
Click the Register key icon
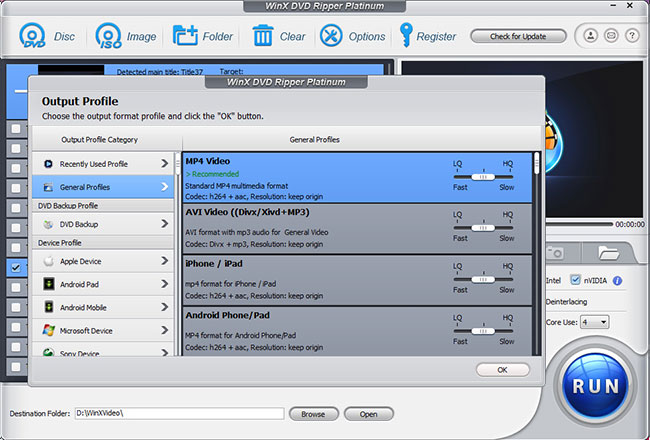(x=406, y=35)
